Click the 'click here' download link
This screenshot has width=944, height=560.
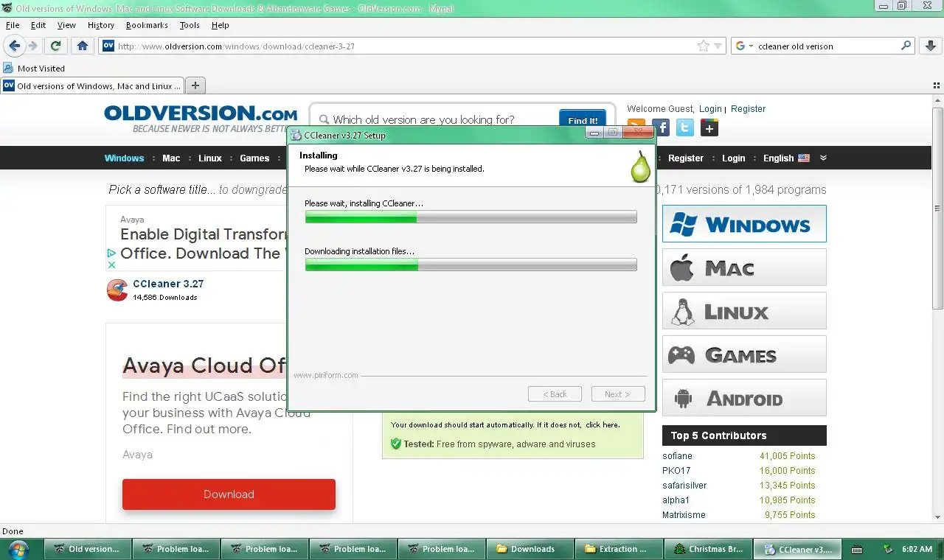click(x=603, y=425)
